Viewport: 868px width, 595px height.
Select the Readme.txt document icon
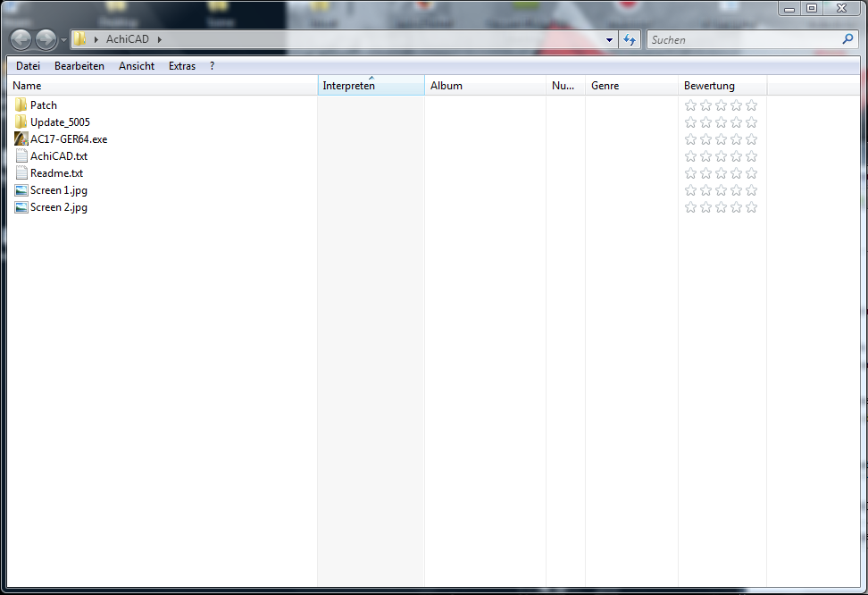click(21, 172)
